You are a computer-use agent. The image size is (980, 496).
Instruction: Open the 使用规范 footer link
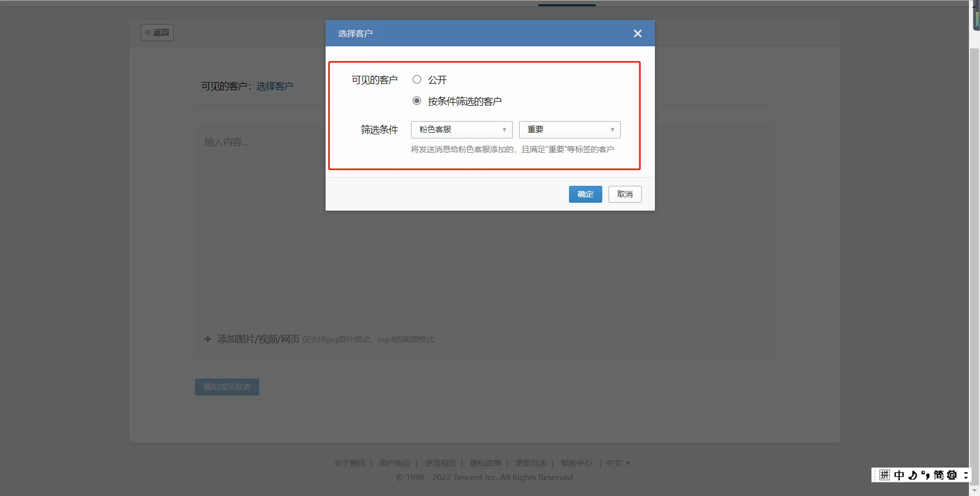[440, 463]
